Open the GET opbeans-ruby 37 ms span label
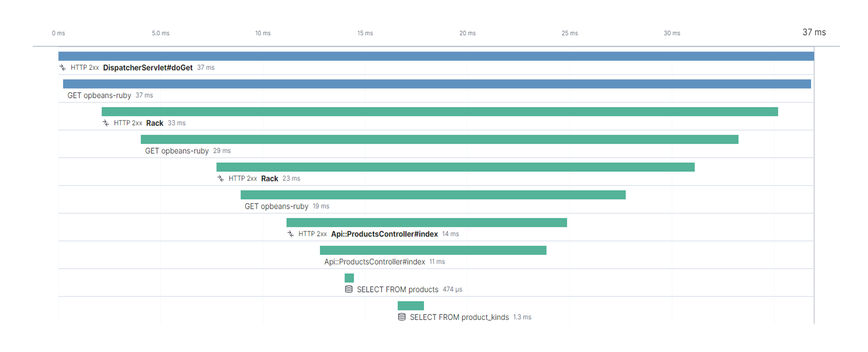The image size is (868, 352). (99, 95)
